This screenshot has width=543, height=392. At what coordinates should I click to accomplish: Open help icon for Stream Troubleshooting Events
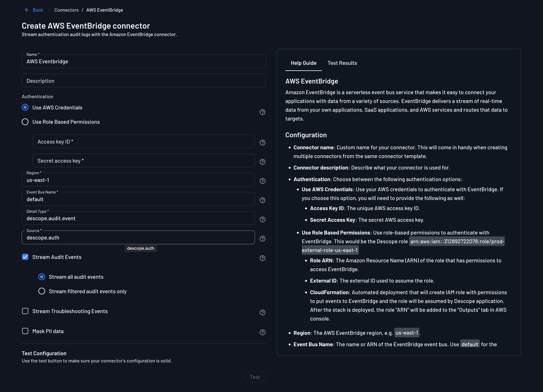point(262,312)
